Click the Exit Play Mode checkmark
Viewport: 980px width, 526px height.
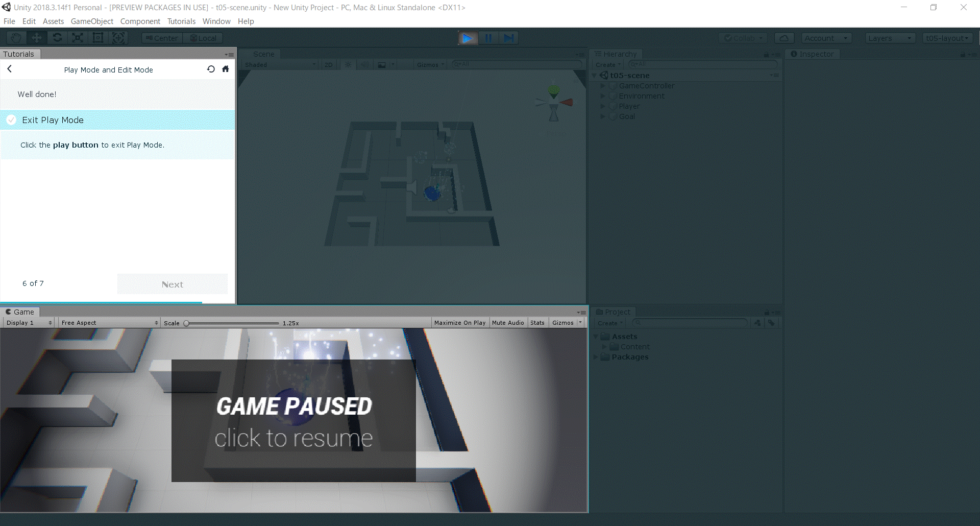click(11, 120)
